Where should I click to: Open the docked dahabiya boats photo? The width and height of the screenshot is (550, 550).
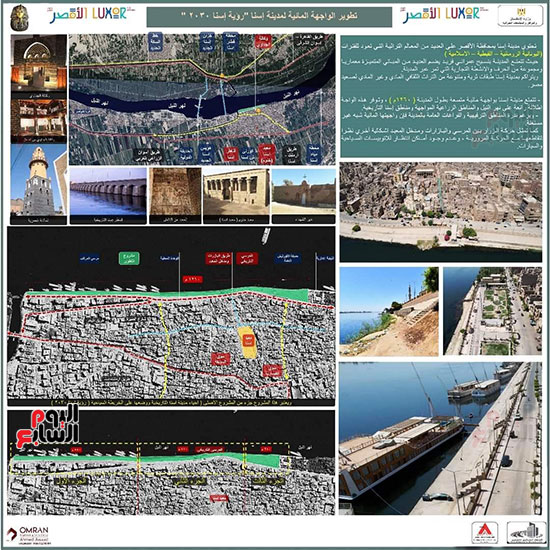(441, 438)
